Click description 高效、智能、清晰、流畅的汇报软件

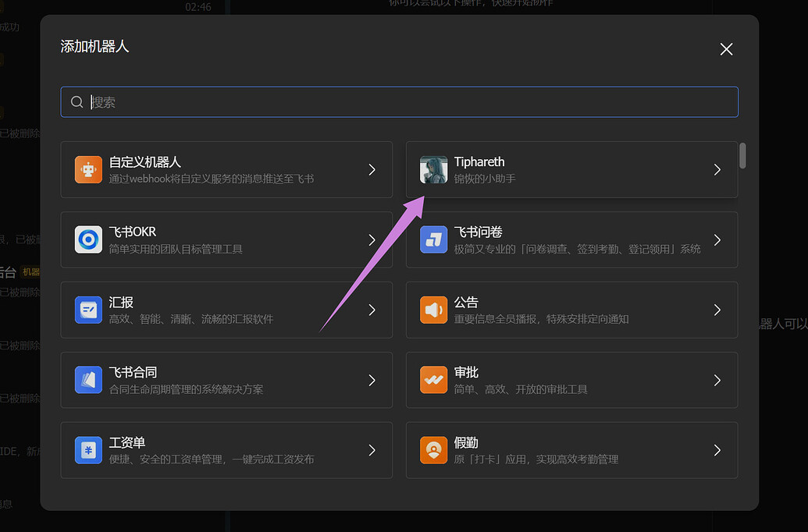click(191, 319)
